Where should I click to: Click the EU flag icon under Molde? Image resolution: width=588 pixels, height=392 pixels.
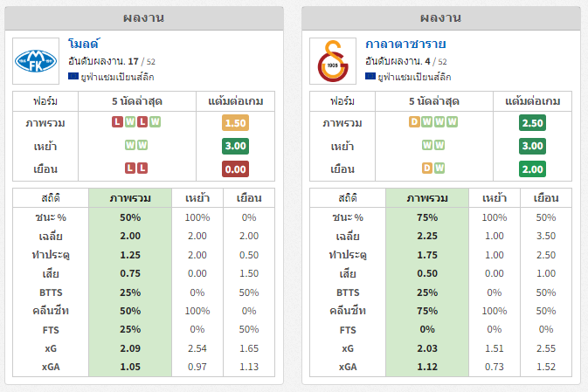pos(73,77)
